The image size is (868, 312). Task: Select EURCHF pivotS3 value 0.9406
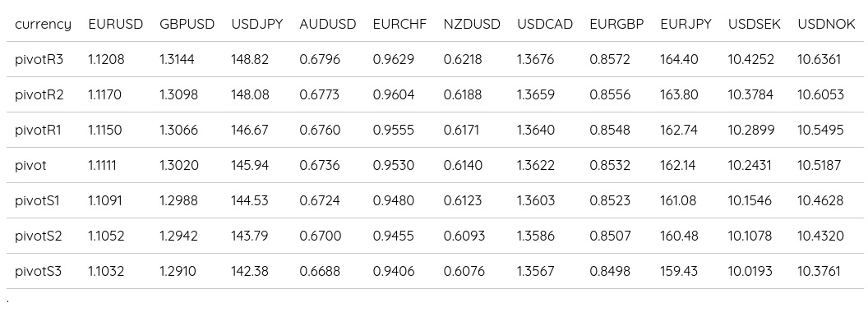(x=394, y=272)
